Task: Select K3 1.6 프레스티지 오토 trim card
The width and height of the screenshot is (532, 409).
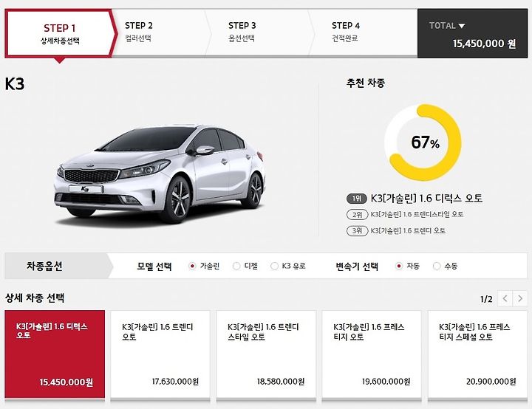Action: [x=372, y=354]
